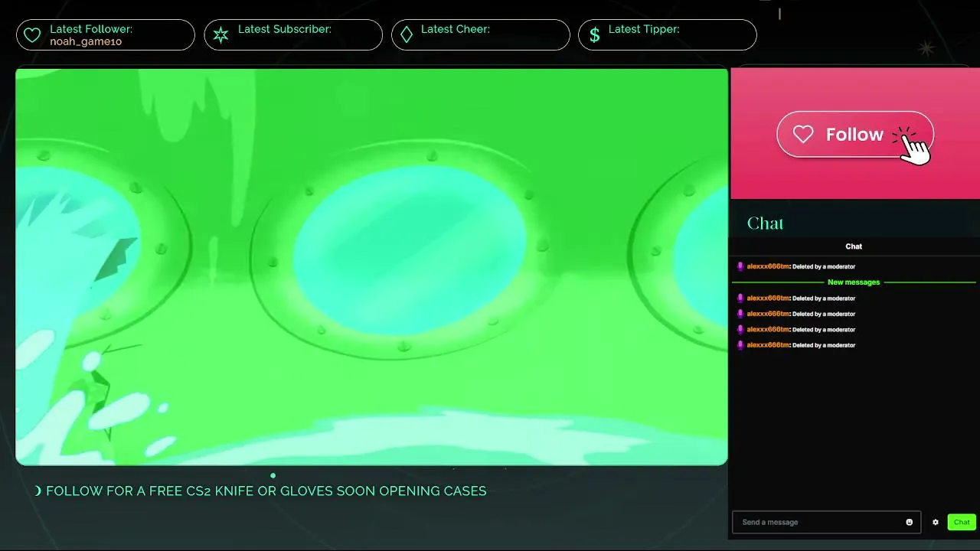Click the scrolling FOLLOW FOR A FREE CS2 KNIFE text
Image resolution: width=980 pixels, height=551 pixels.
click(x=266, y=491)
